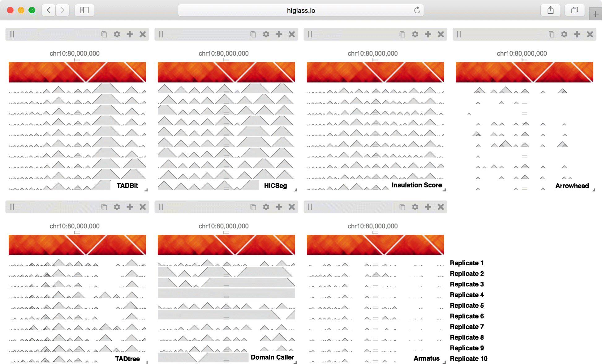Grab the Insulation Score view drag handle
602x364 pixels.
[310, 34]
